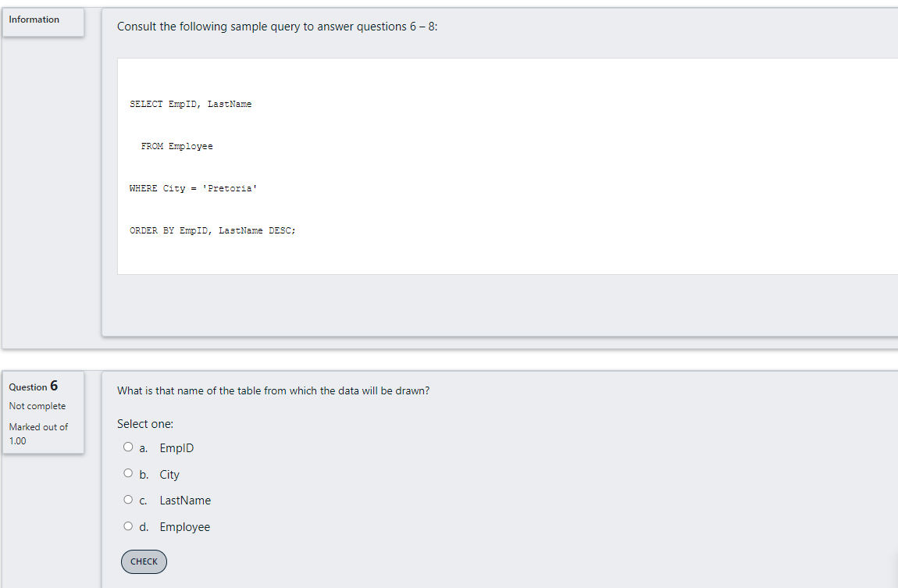This screenshot has height=588, width=898.
Task: Select radio option d. Employee
Action: click(x=127, y=526)
